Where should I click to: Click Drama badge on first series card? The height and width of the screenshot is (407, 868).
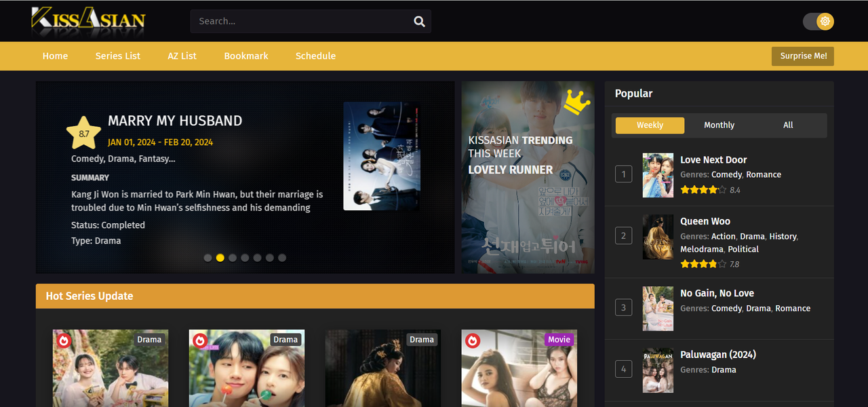click(x=149, y=340)
